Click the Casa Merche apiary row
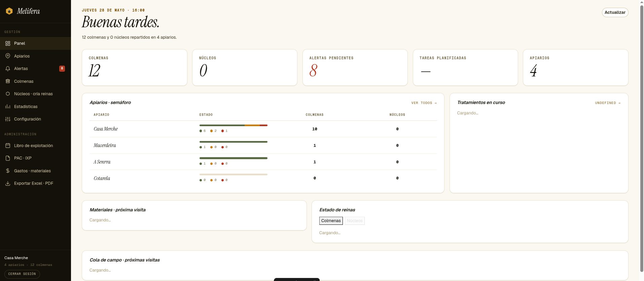 (x=263, y=129)
